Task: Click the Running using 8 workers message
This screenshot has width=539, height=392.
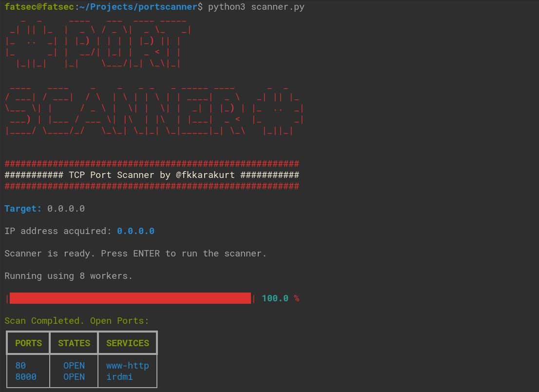Action: [68, 275]
